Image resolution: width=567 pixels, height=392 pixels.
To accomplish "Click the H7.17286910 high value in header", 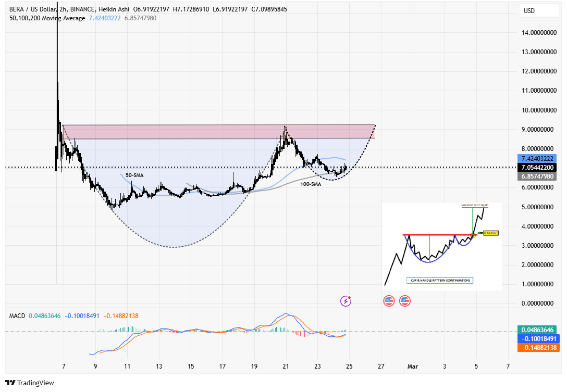I will [x=191, y=9].
